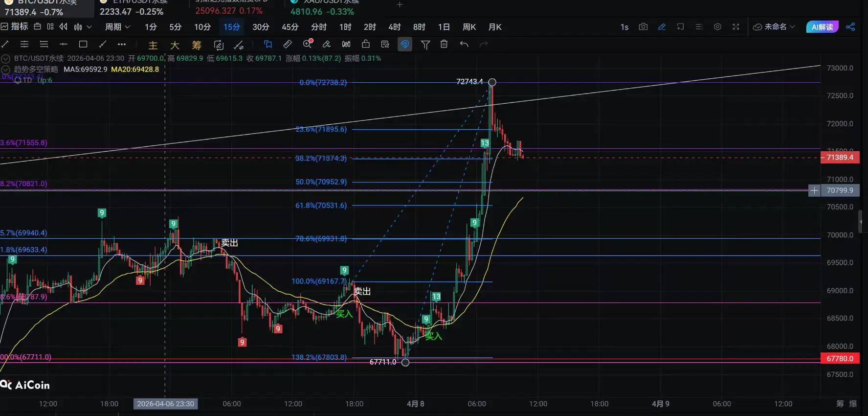Click the edit note icon
The height and width of the screenshot is (416, 868).
[385, 45]
